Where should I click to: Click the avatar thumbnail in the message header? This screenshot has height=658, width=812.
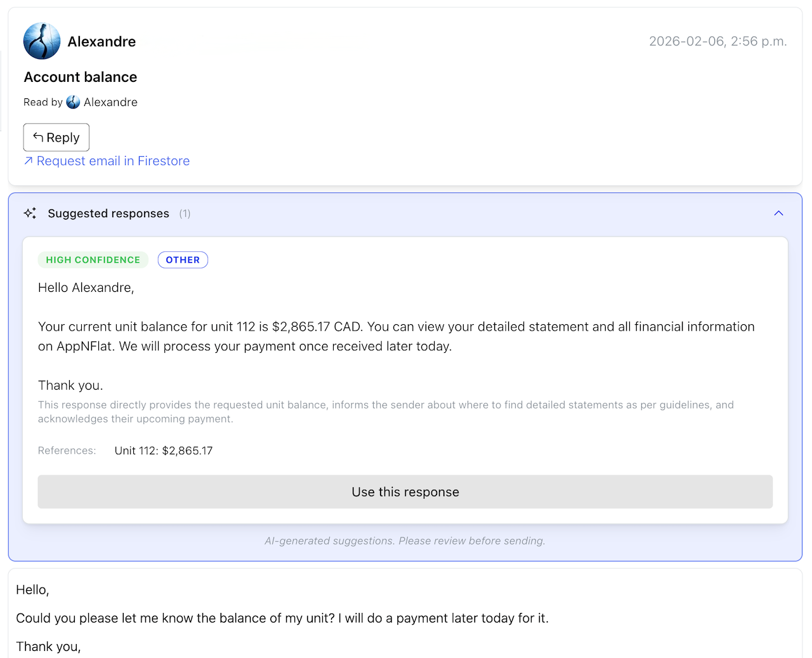pyautogui.click(x=41, y=41)
